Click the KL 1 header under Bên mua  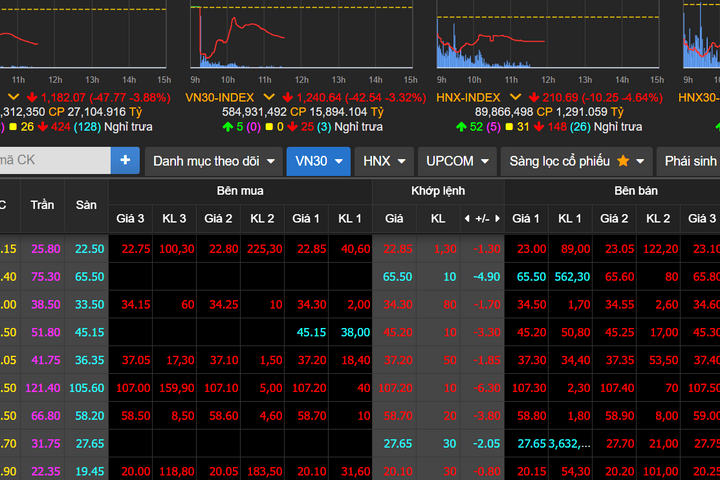click(x=350, y=219)
